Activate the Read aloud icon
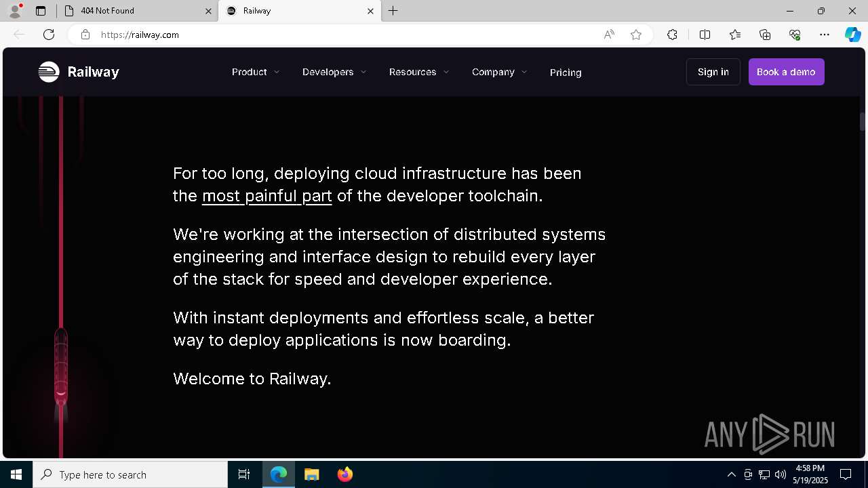 coord(609,35)
